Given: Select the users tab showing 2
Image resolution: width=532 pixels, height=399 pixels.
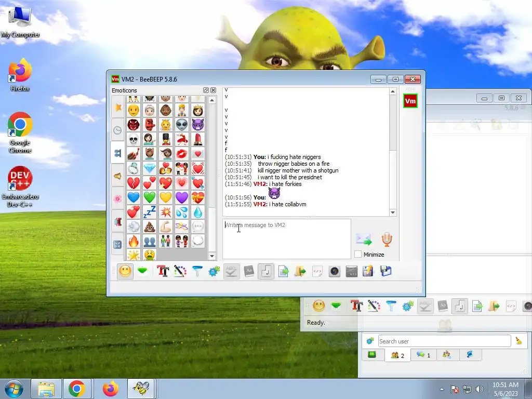Looking at the screenshot, I should [x=397, y=355].
